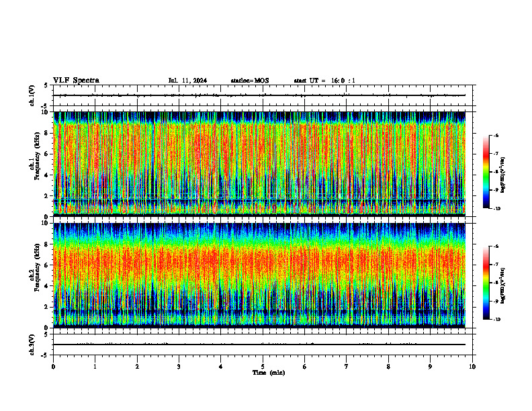Click the "ch.1(V)" waveform axis label

[x=32, y=95]
